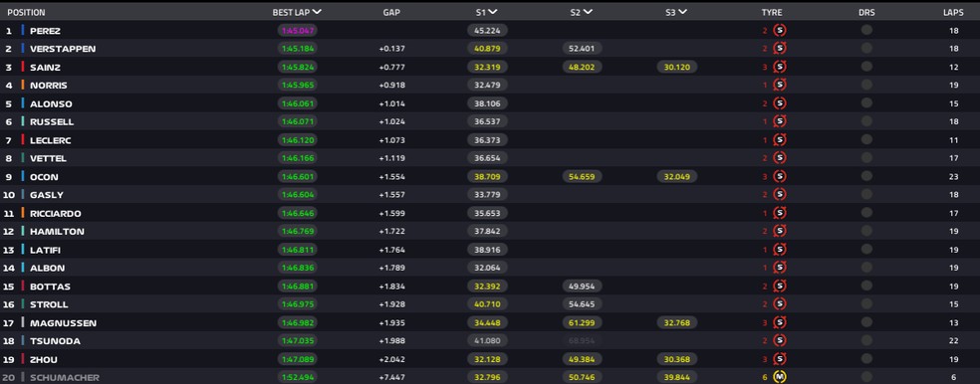Screen dimensions: 980x384
Task: Click the LAPS column header
Action: coord(954,13)
